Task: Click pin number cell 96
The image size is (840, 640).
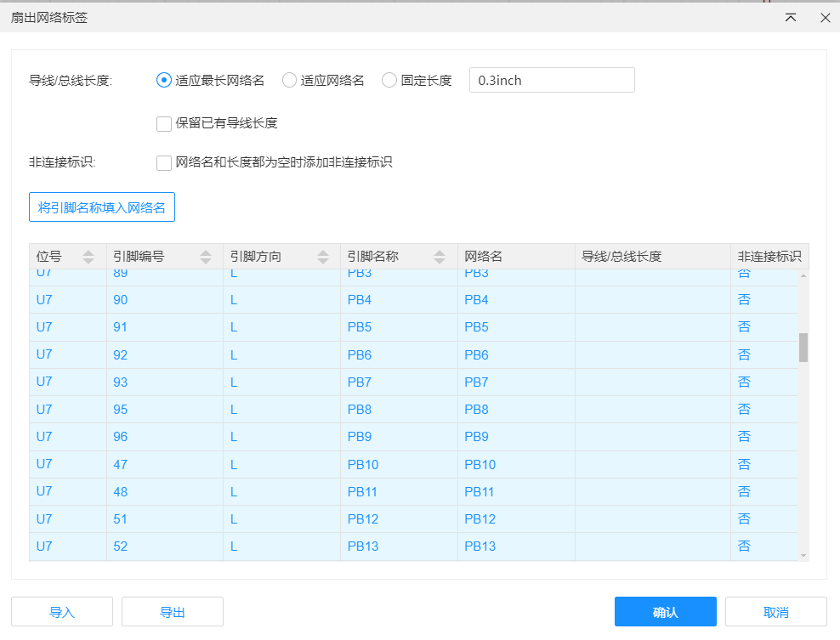Action: 165,437
